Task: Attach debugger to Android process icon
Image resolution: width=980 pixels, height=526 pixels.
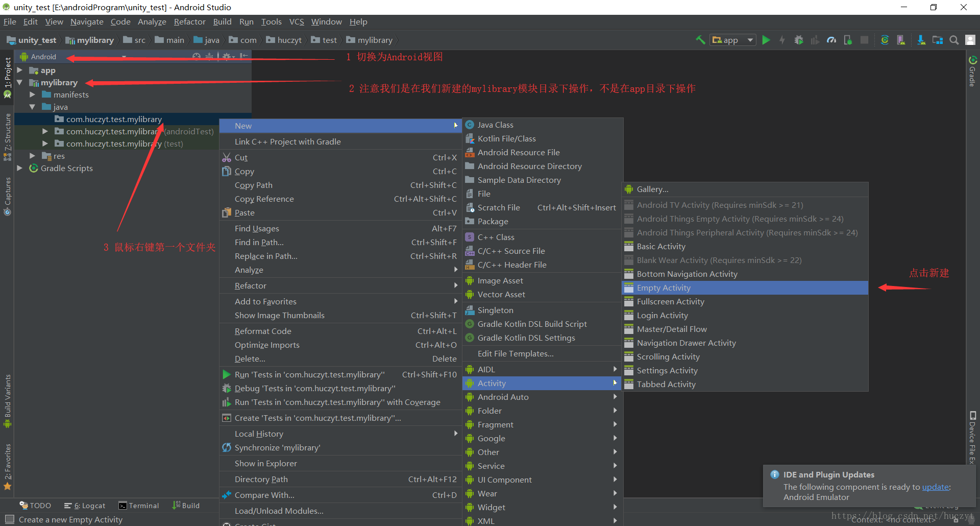Action: (848, 40)
